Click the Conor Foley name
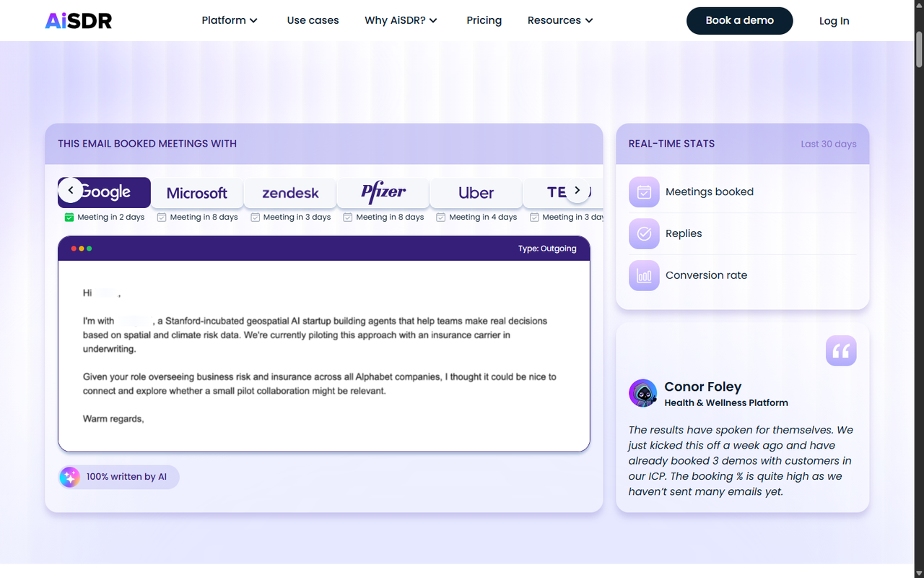 tap(703, 387)
